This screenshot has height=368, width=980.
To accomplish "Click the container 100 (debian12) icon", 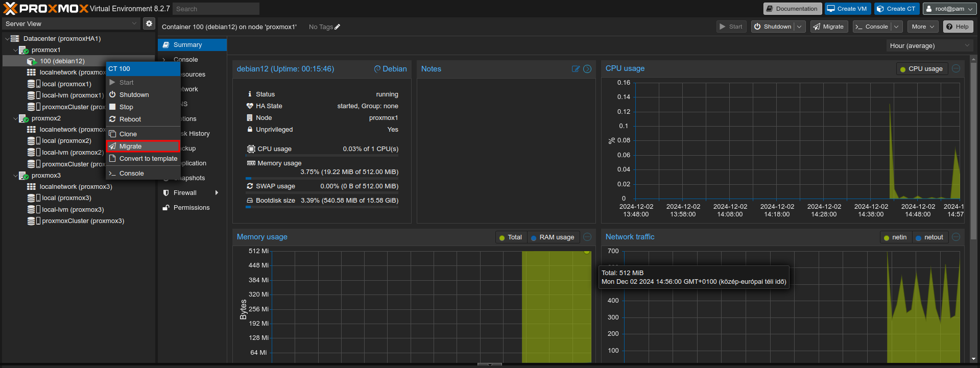I will [x=32, y=61].
